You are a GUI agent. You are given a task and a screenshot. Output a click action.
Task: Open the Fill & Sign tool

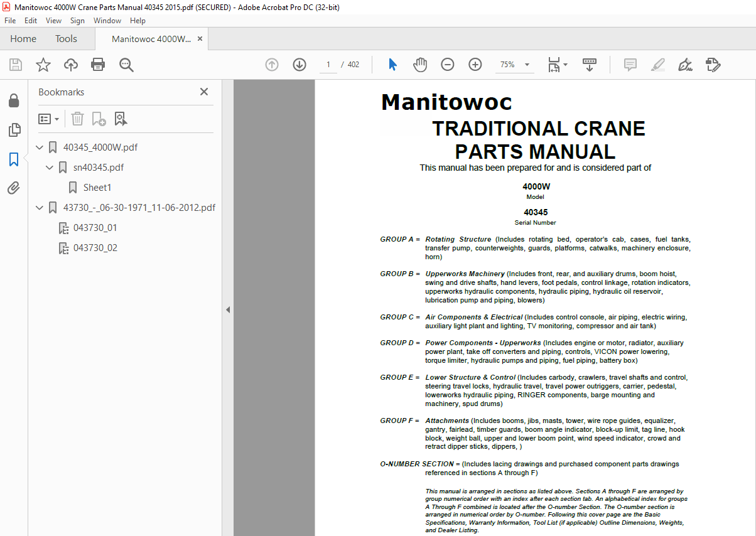(685, 64)
